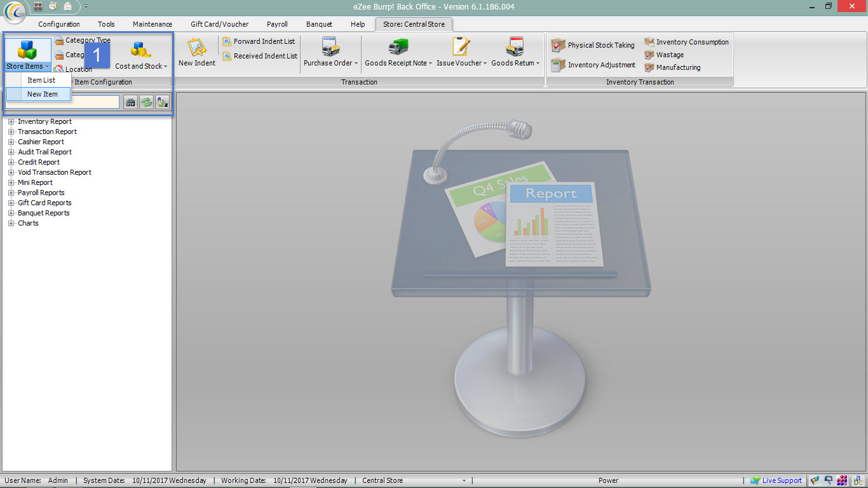Select the Store: Central Store tab

coord(414,24)
